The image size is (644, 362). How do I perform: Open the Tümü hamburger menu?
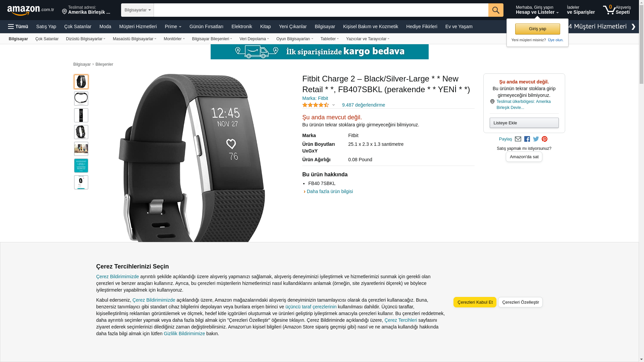point(18,26)
